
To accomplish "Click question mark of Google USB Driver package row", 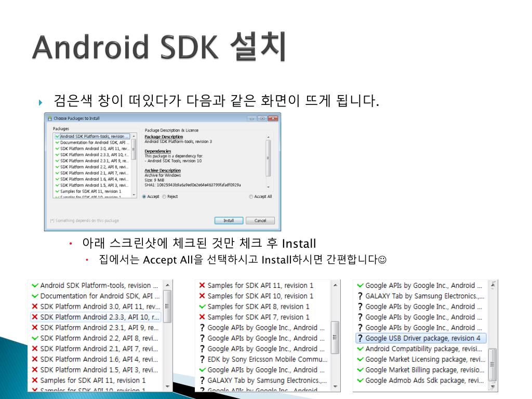I will (x=360, y=338).
